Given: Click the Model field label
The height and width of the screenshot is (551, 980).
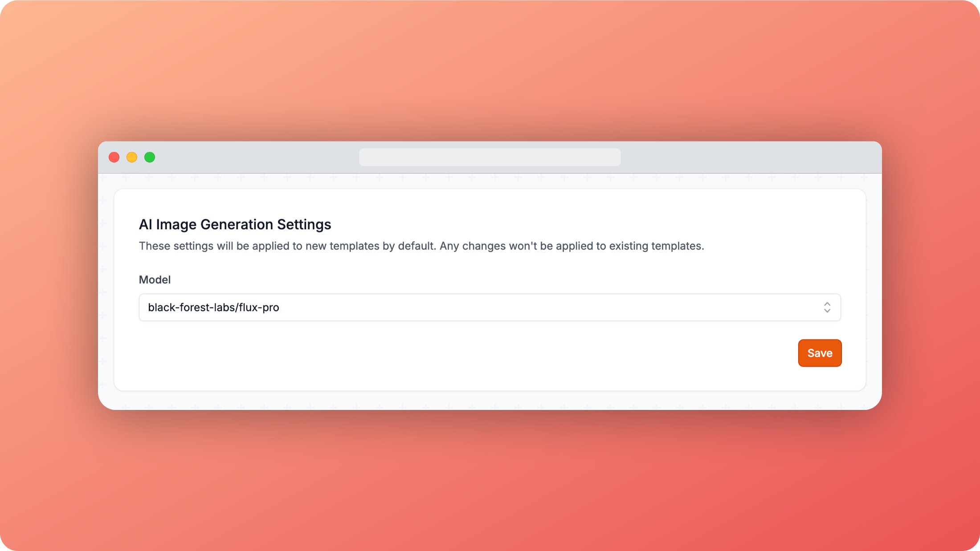Looking at the screenshot, I should click(155, 280).
